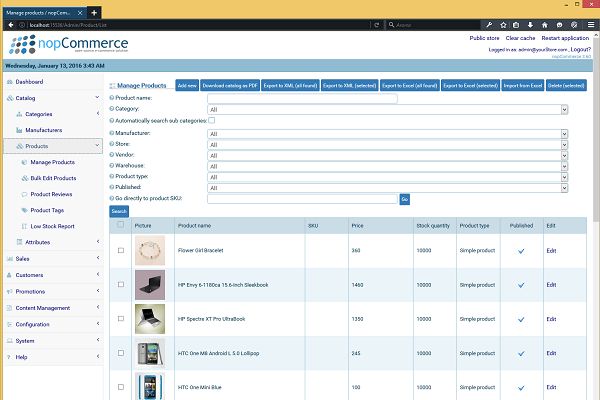
Task: Click the Product Tags icon
Action: pos(24,210)
